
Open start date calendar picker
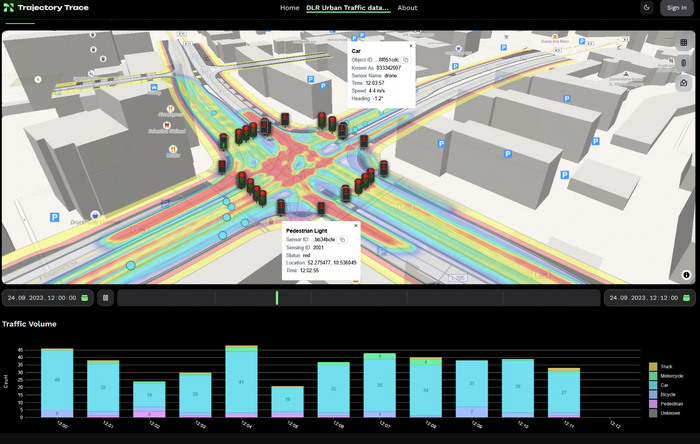(85, 298)
